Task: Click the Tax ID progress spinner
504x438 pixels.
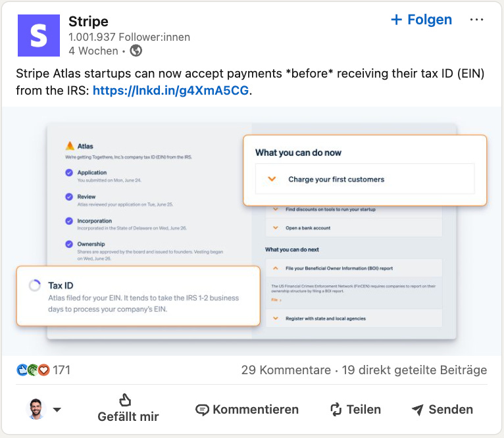Action: tap(35, 285)
